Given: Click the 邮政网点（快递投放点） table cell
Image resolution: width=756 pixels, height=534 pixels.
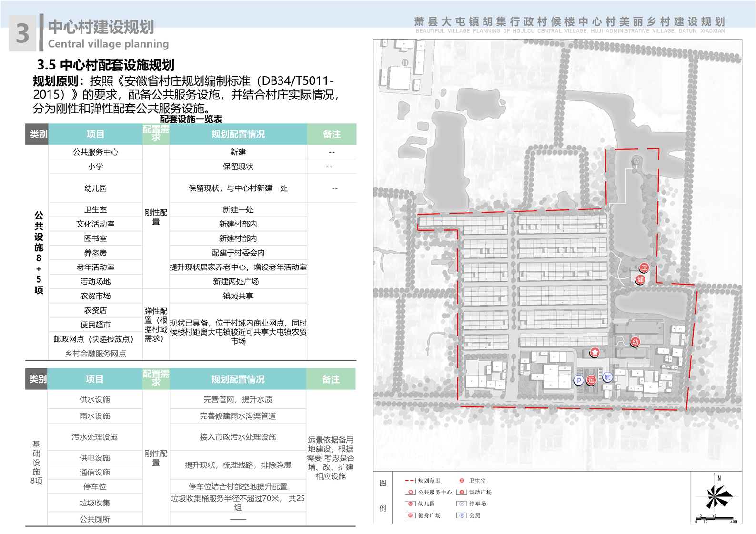Looking at the screenshot, I should click(93, 339).
